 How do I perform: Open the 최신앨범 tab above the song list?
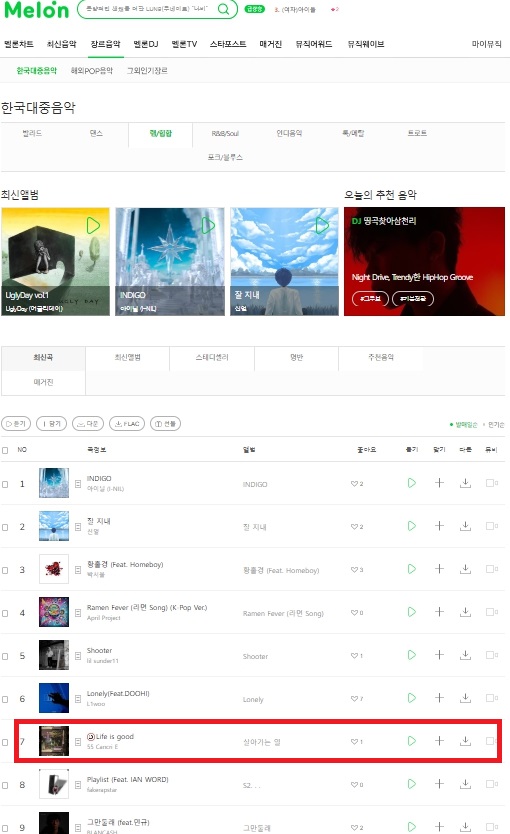128,357
